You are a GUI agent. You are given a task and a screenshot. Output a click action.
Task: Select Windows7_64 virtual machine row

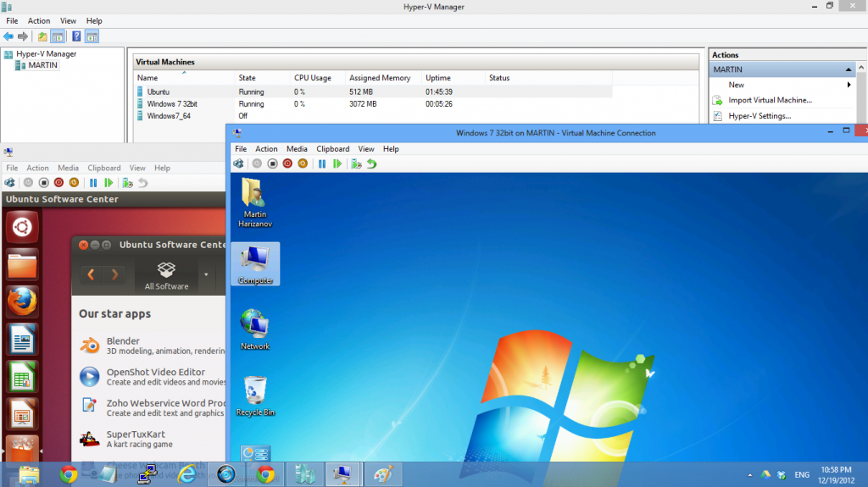tap(373, 116)
